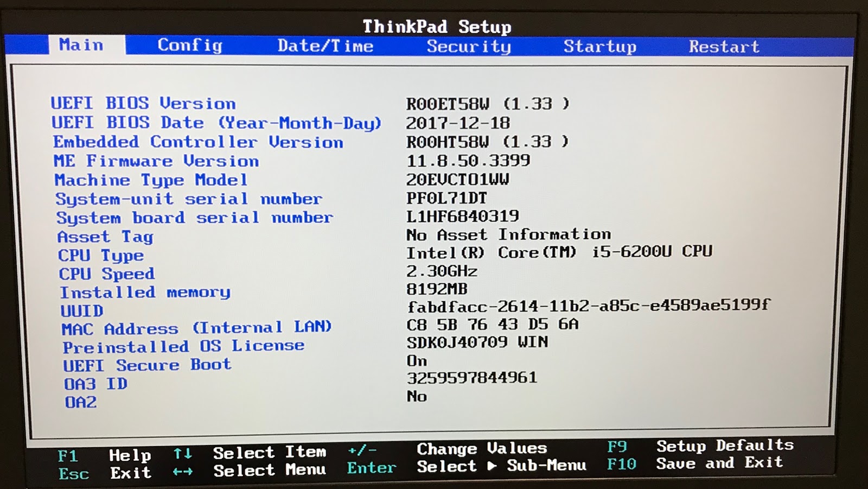
Task: Click the ThinkPad Setup title
Action: click(437, 26)
